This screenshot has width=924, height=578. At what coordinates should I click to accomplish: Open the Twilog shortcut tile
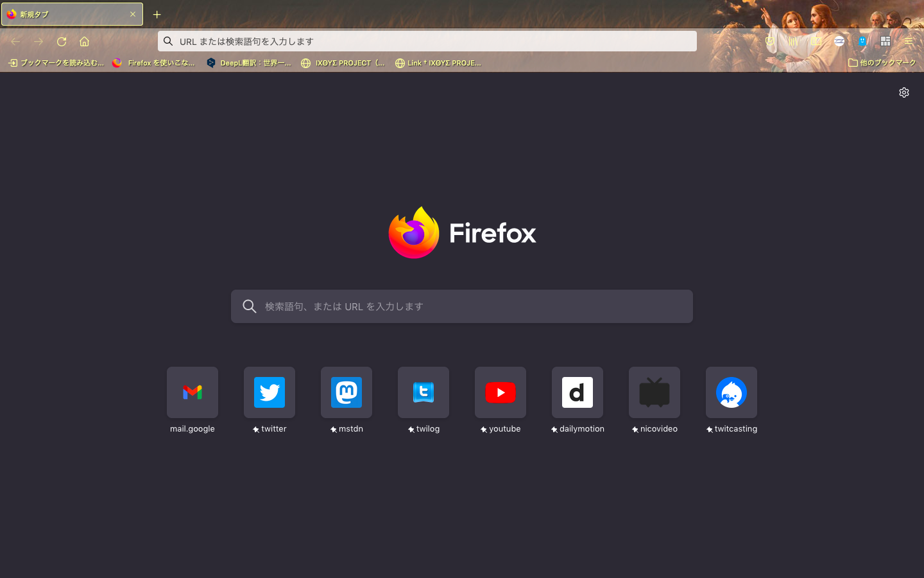[x=424, y=392]
